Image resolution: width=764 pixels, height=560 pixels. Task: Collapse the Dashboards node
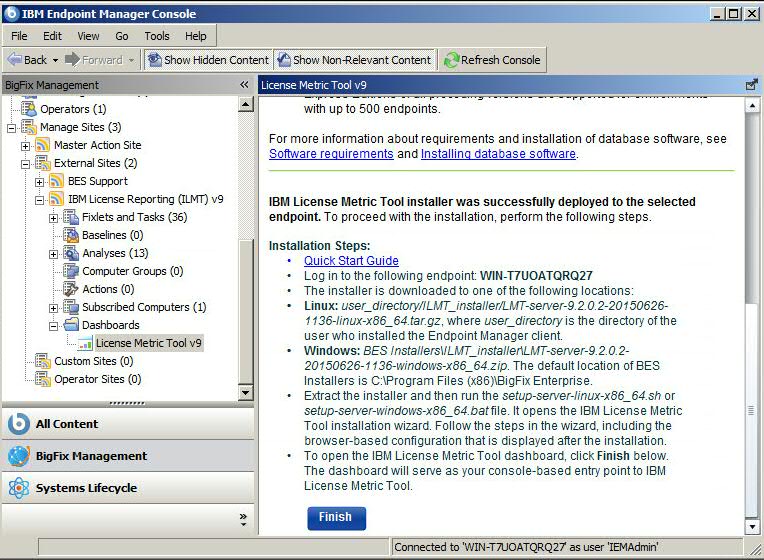[54, 326]
